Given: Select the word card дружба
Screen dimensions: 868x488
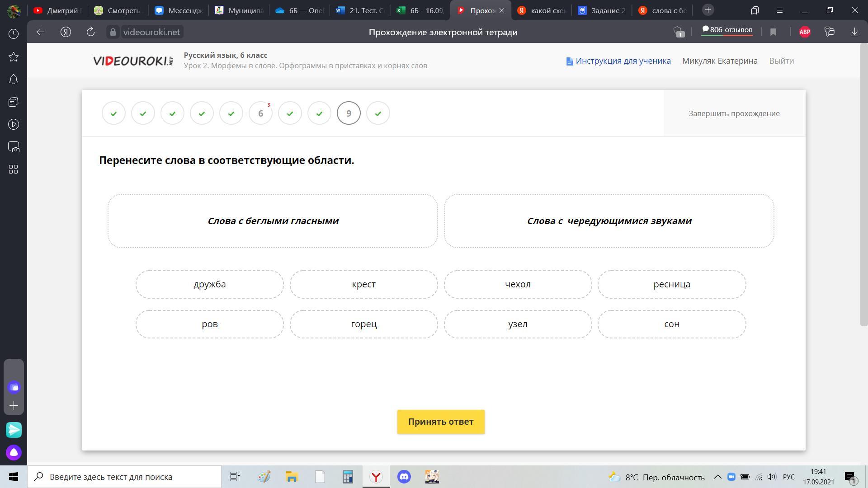Looking at the screenshot, I should click(209, 284).
